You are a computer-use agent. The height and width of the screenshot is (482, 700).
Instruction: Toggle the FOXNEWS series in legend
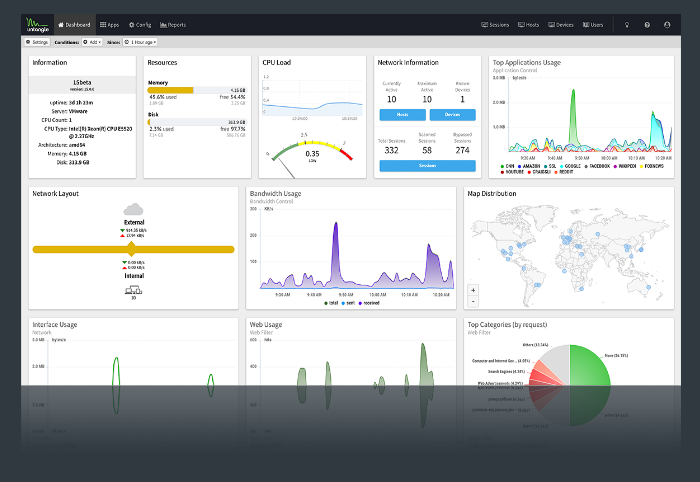click(x=652, y=166)
